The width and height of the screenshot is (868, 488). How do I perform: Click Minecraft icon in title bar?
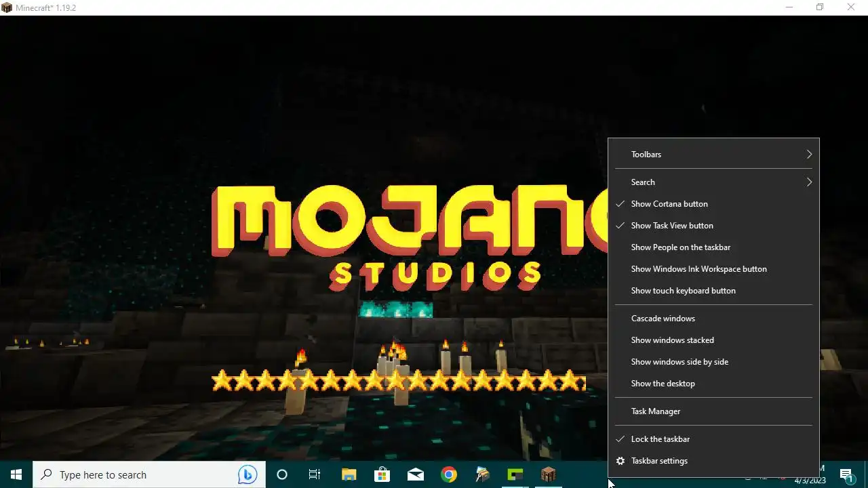coord(7,7)
